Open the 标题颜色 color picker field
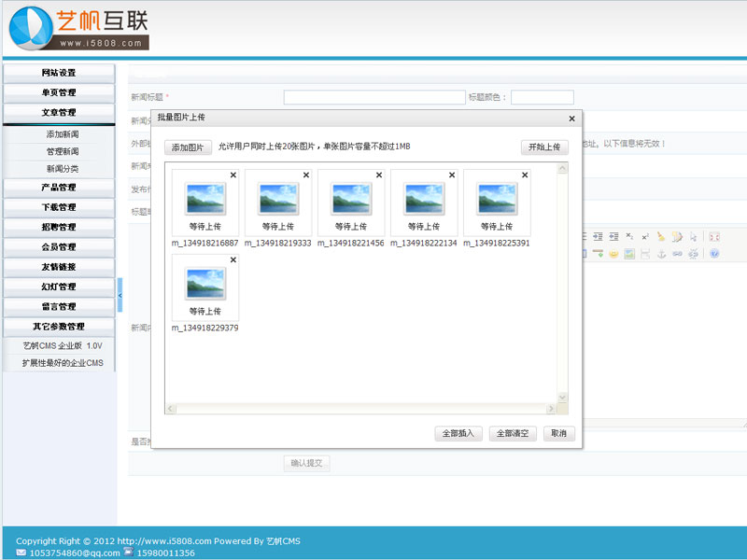Image resolution: width=747 pixels, height=560 pixels. point(542,97)
